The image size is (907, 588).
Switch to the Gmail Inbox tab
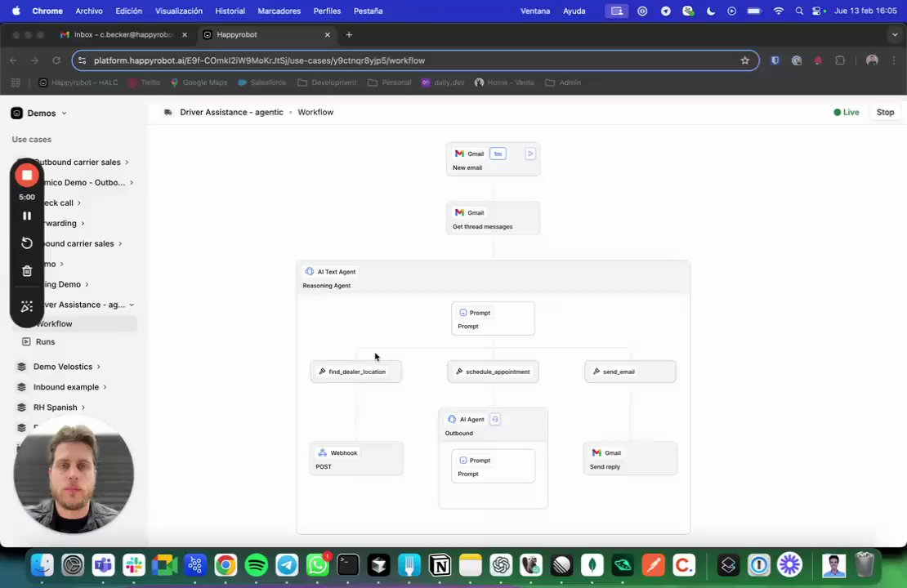tap(123, 34)
